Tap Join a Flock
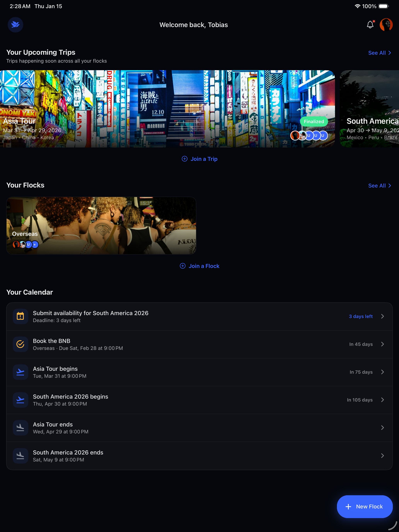Viewport: 399px width, 532px height. [199, 266]
